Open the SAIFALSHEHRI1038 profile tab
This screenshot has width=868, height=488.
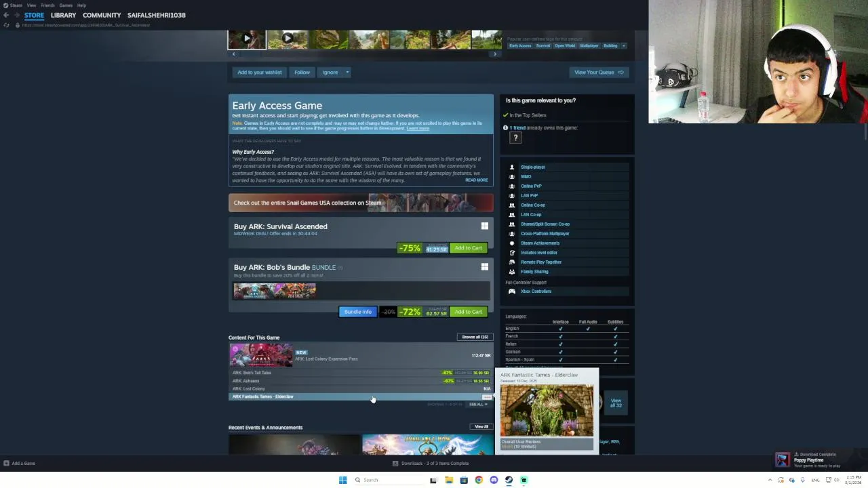pos(157,15)
